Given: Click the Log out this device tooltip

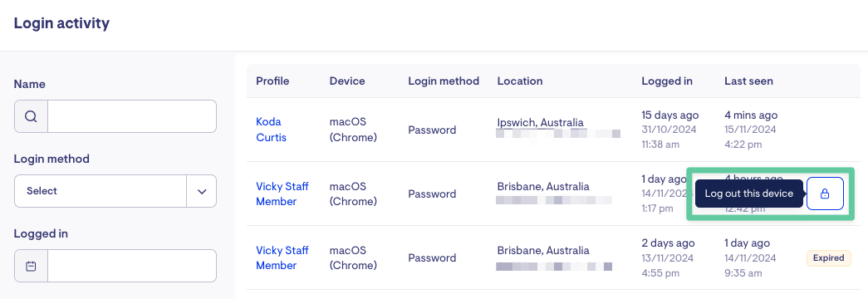Looking at the screenshot, I should (749, 194).
